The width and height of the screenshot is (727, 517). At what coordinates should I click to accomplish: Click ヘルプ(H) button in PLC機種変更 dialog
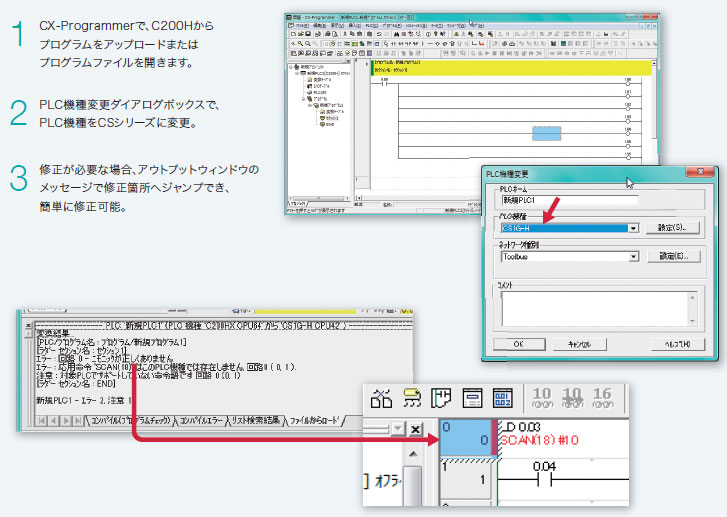point(677,344)
